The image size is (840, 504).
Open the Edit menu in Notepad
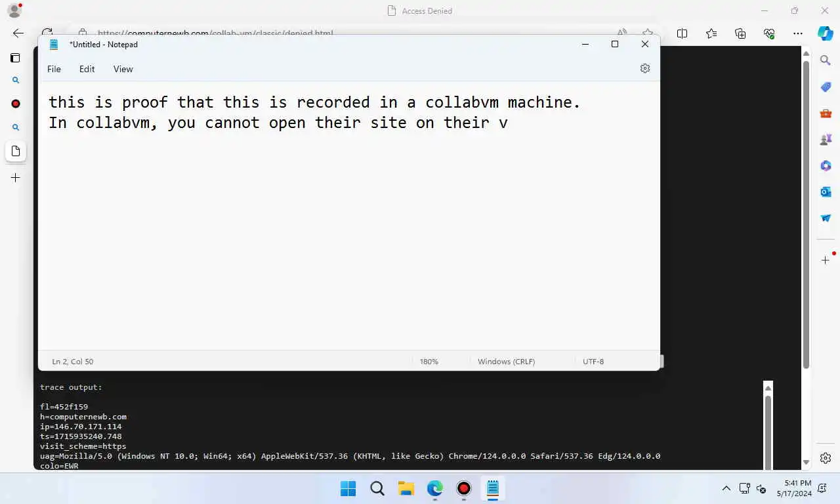coord(87,69)
